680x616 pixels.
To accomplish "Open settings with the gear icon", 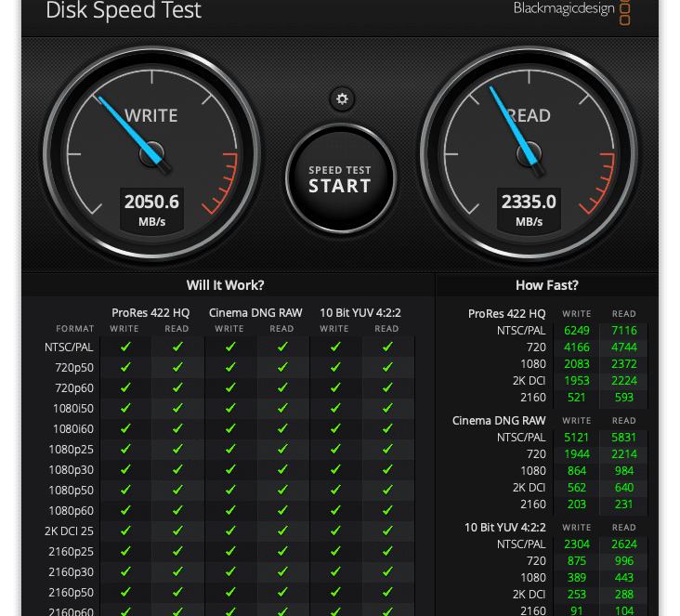I will (342, 98).
